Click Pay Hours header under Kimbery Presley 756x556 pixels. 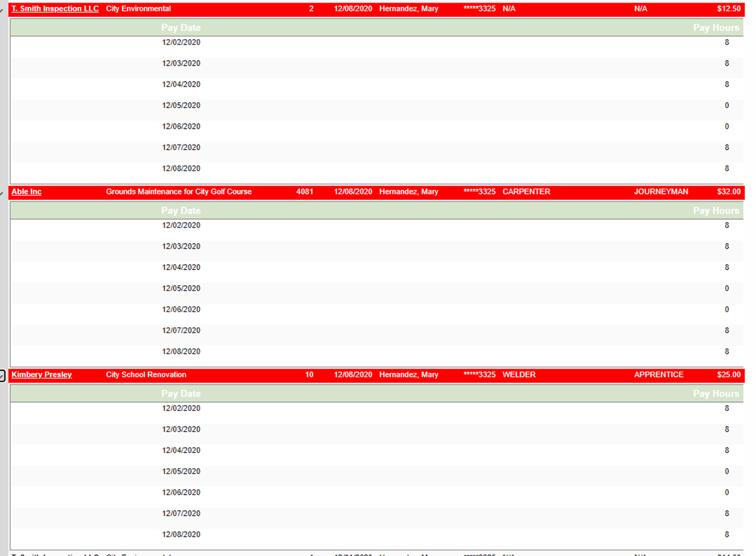[716, 394]
